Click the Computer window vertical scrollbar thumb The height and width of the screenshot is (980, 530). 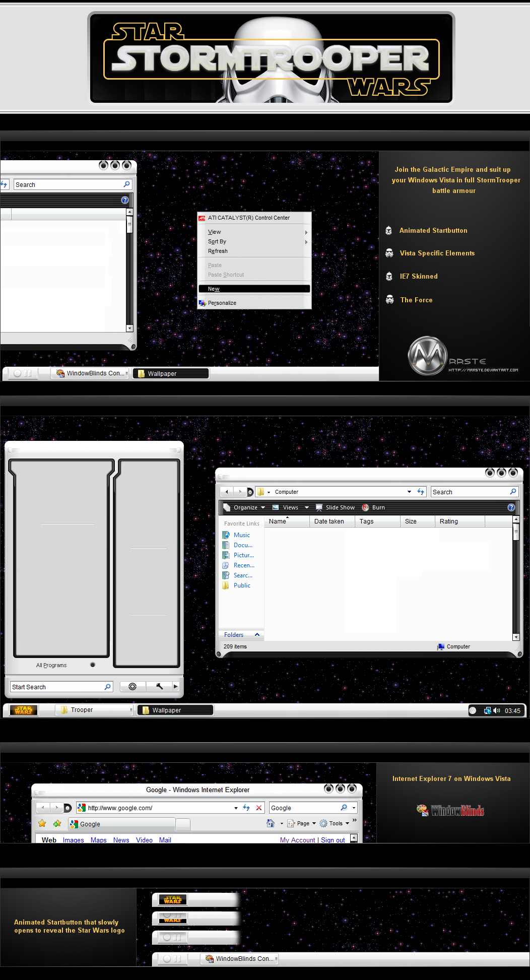[516, 532]
